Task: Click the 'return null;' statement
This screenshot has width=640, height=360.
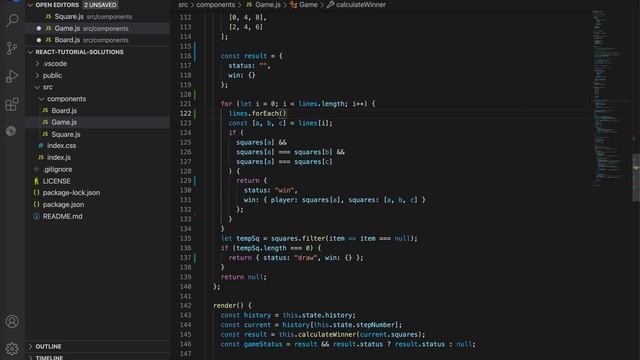Action: (244, 277)
